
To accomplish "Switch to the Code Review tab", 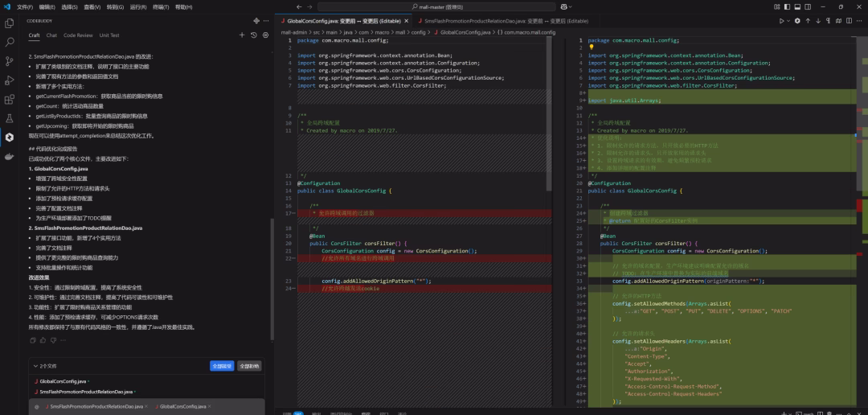I will coord(78,35).
